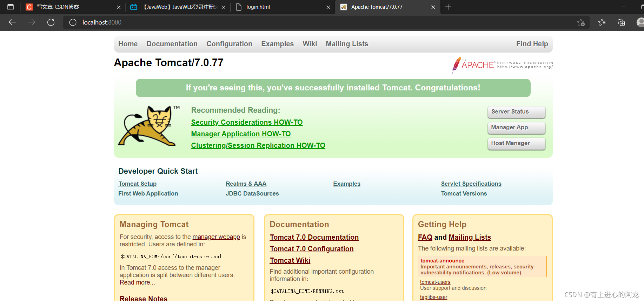The image size is (644, 301).
Task: Click the $CATALINA_HOME/RUNNING.txt path text
Action: click(307, 291)
